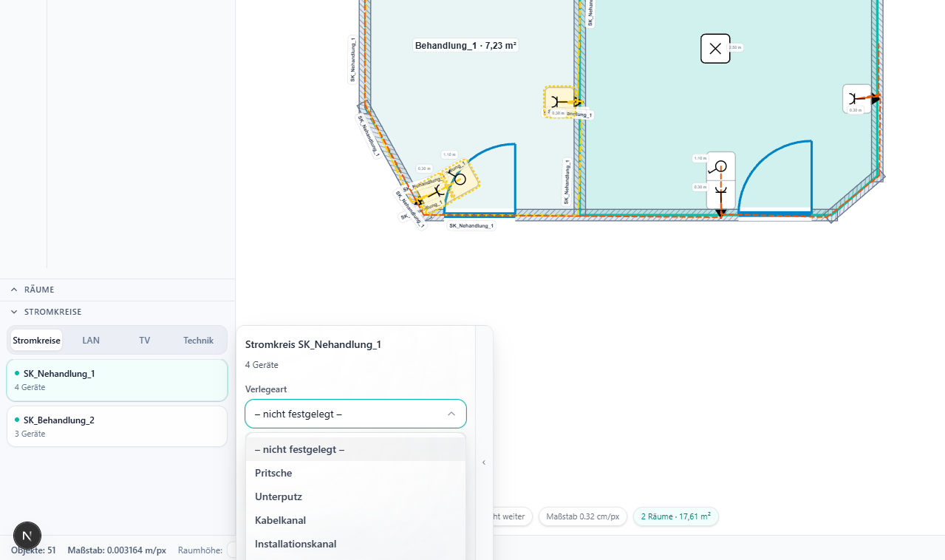Select the SK_Behandlung_2 circuit card
This screenshot has width=945, height=560.
pyautogui.click(x=117, y=426)
